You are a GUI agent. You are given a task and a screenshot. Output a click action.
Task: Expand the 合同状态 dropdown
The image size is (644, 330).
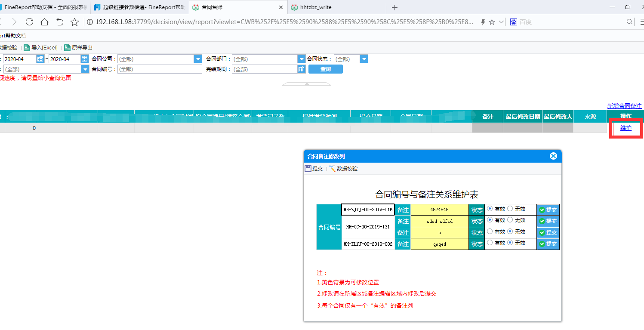coord(364,59)
